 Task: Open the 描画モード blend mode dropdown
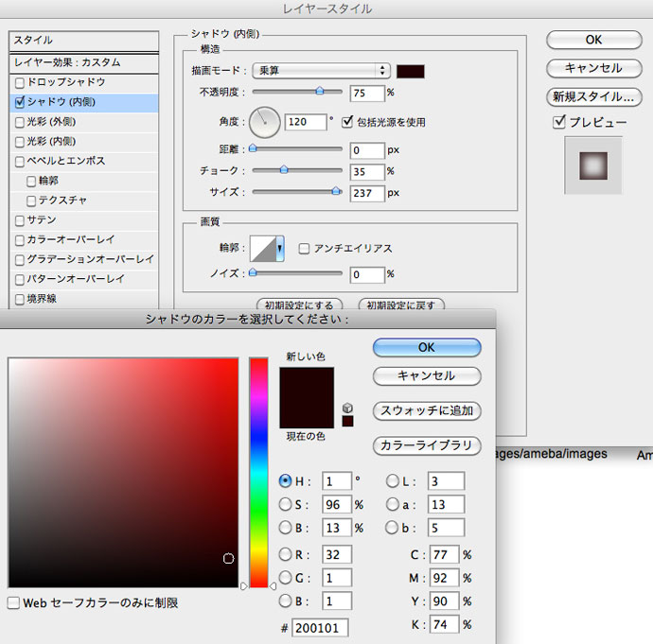pyautogui.click(x=322, y=71)
